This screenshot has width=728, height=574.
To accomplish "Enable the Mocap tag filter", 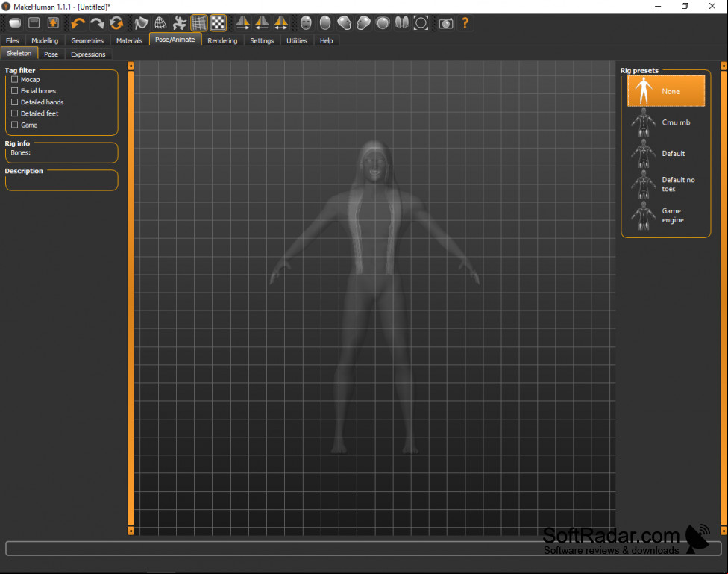I will point(14,79).
